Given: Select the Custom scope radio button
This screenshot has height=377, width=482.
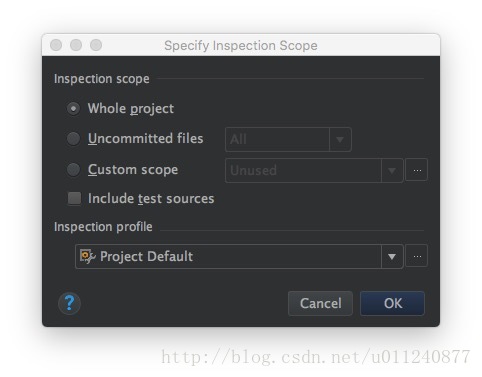Looking at the screenshot, I should coord(73,169).
